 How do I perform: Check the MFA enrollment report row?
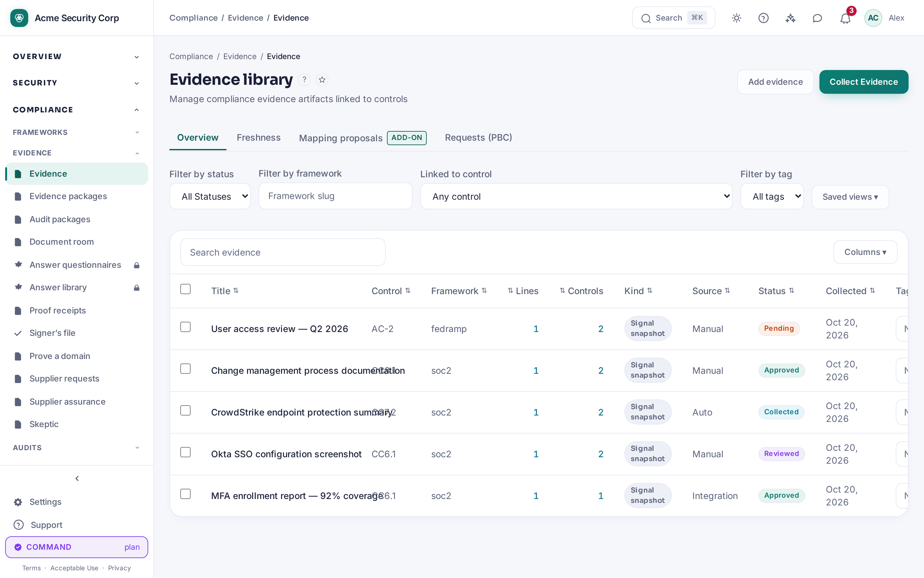185,494
